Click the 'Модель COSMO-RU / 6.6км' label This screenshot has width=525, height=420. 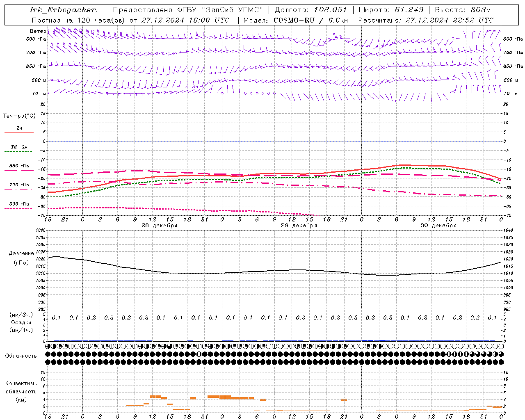pos(295,20)
